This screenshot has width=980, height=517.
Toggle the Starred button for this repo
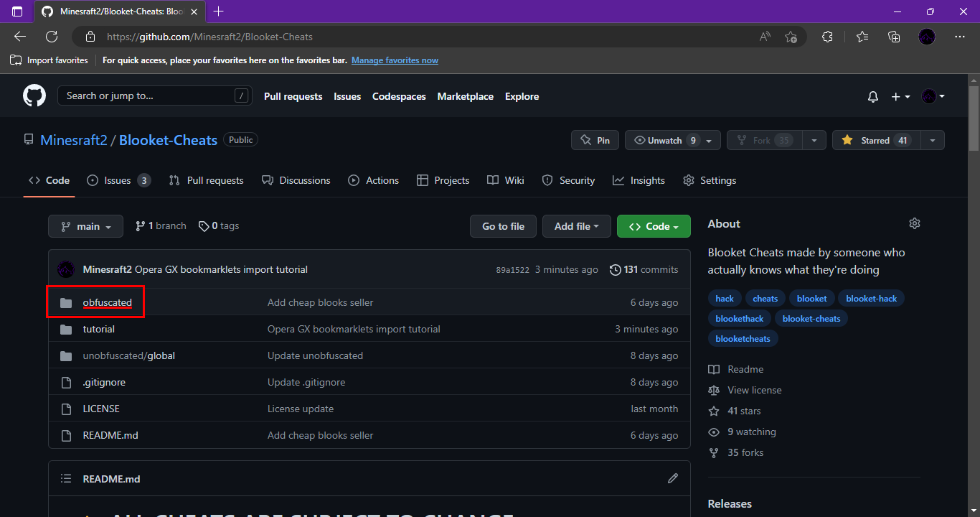(x=875, y=140)
